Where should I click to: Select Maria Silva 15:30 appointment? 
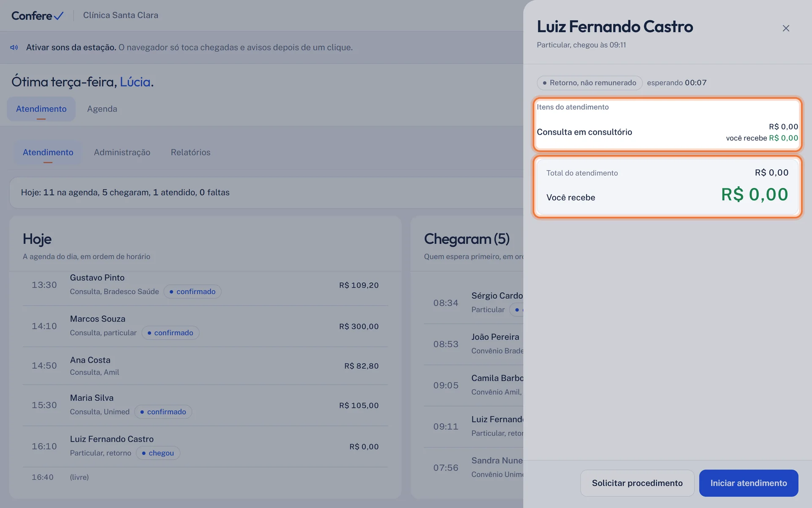click(205, 405)
